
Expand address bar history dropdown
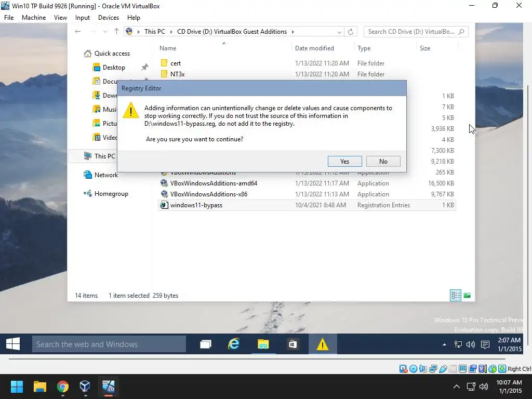click(339, 32)
